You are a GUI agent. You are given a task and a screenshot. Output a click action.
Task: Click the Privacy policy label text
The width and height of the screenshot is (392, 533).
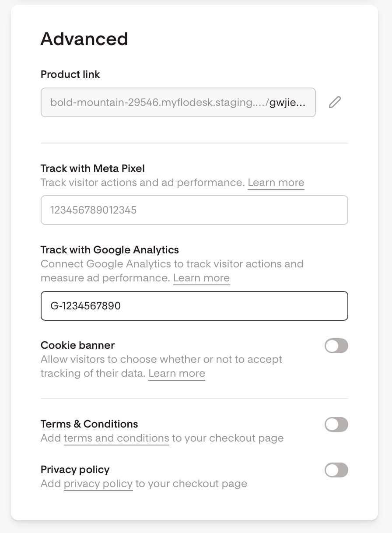(75, 470)
